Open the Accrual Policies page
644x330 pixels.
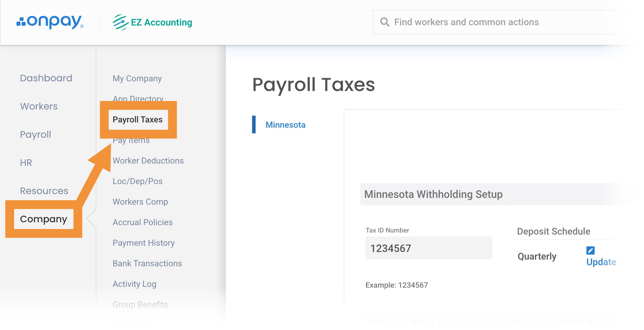pyautogui.click(x=142, y=222)
